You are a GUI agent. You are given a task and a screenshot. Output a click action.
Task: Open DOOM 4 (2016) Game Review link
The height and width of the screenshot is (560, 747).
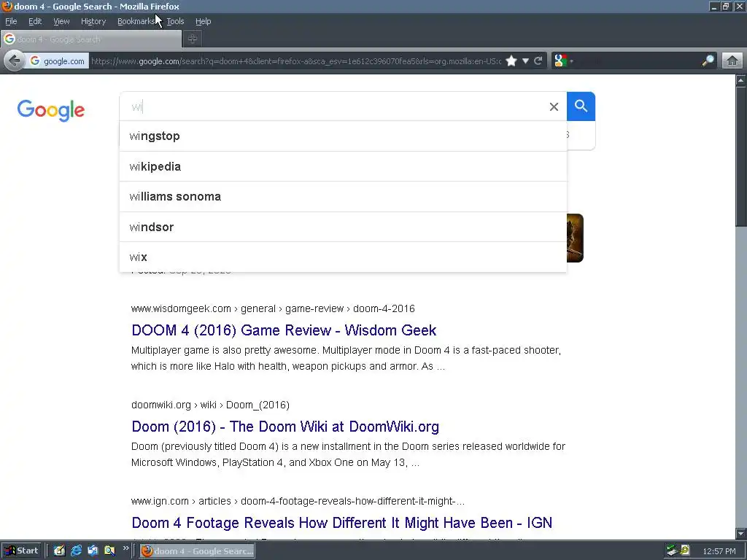284,330
